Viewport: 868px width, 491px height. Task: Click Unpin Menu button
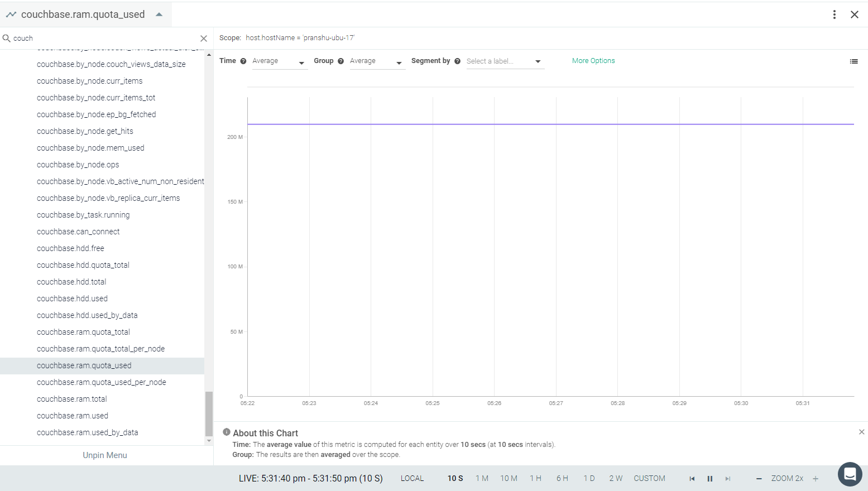pyautogui.click(x=105, y=455)
